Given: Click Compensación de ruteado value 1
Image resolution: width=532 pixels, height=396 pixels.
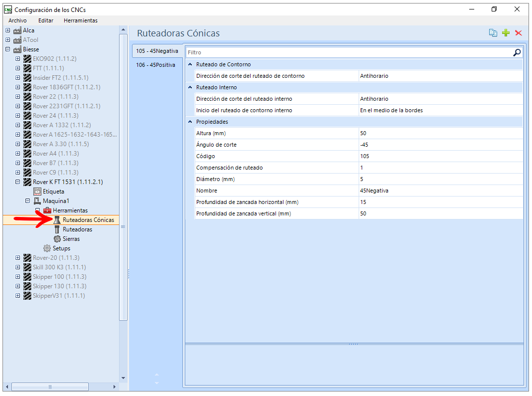Looking at the screenshot, I should point(441,168).
